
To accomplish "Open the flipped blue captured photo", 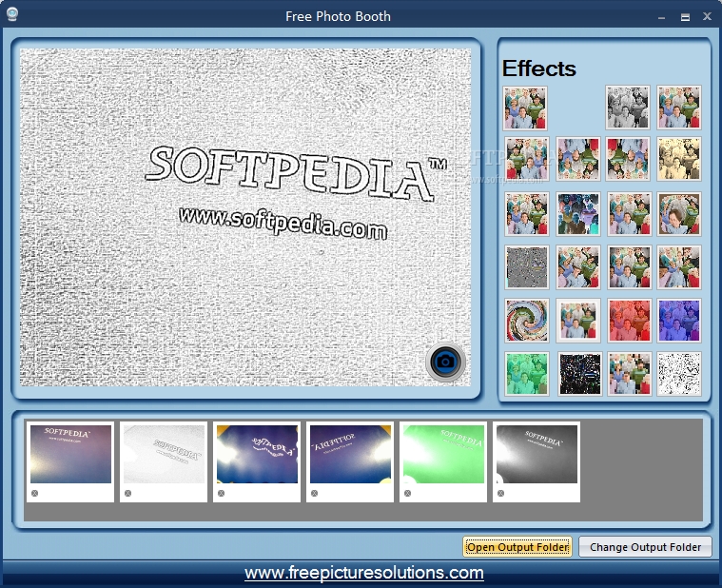I will [x=350, y=454].
